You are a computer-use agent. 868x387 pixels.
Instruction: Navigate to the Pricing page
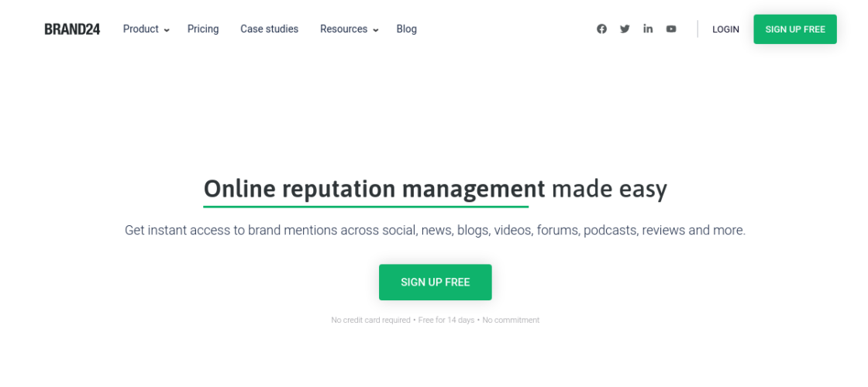(x=203, y=29)
